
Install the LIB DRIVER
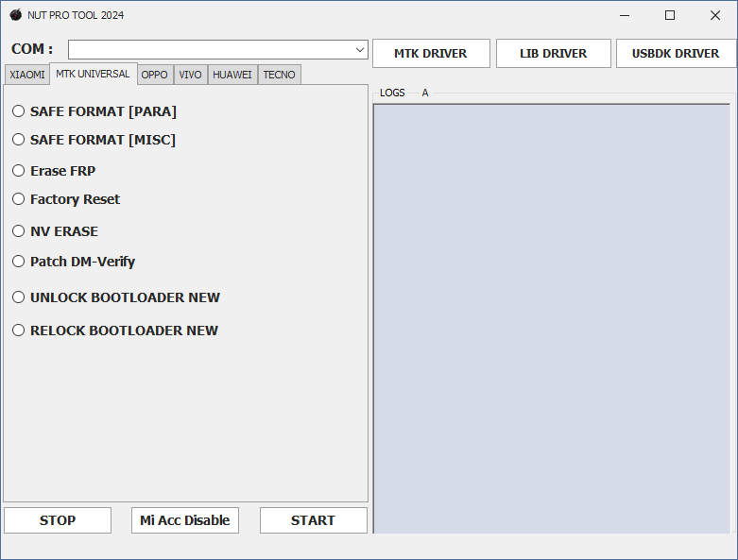coord(553,54)
